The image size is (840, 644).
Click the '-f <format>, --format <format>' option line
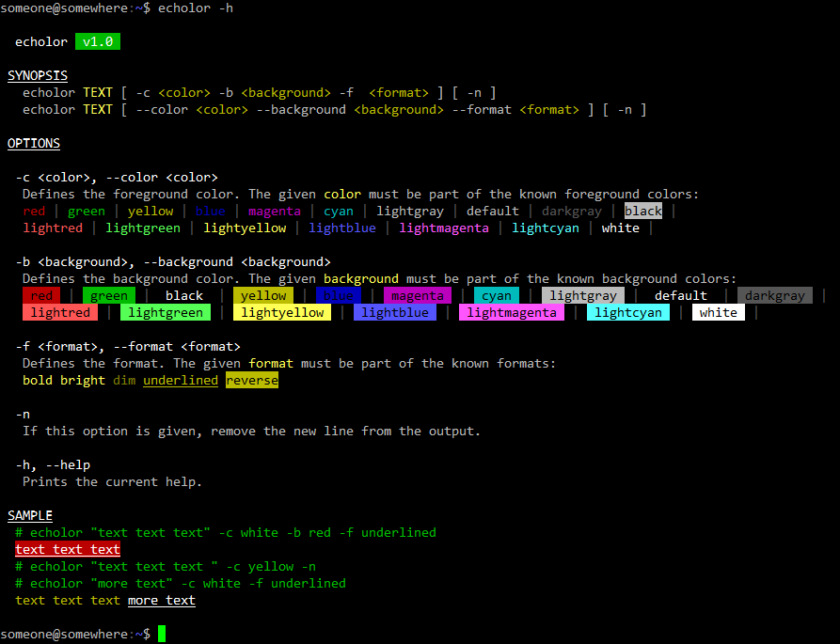point(128,346)
